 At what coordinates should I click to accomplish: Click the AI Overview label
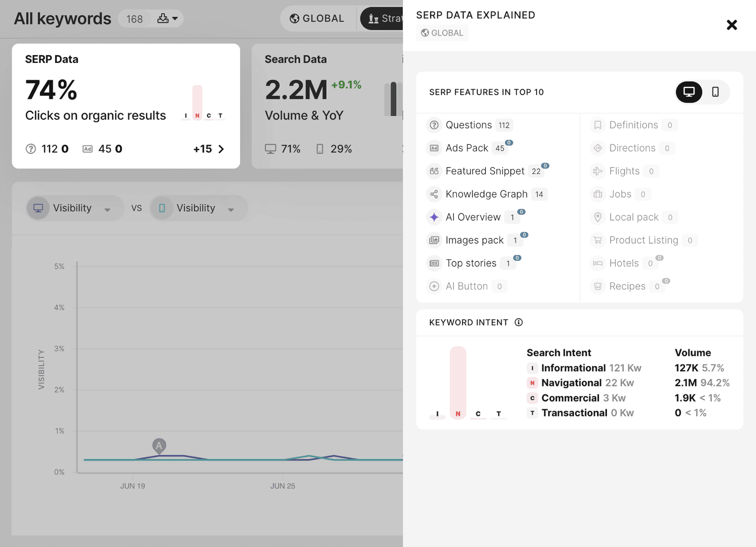click(x=473, y=217)
